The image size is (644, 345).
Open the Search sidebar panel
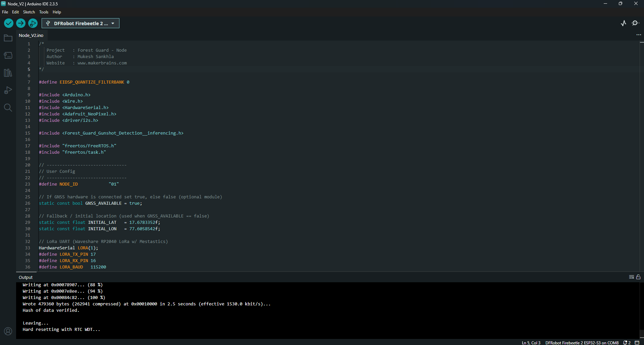[8, 108]
